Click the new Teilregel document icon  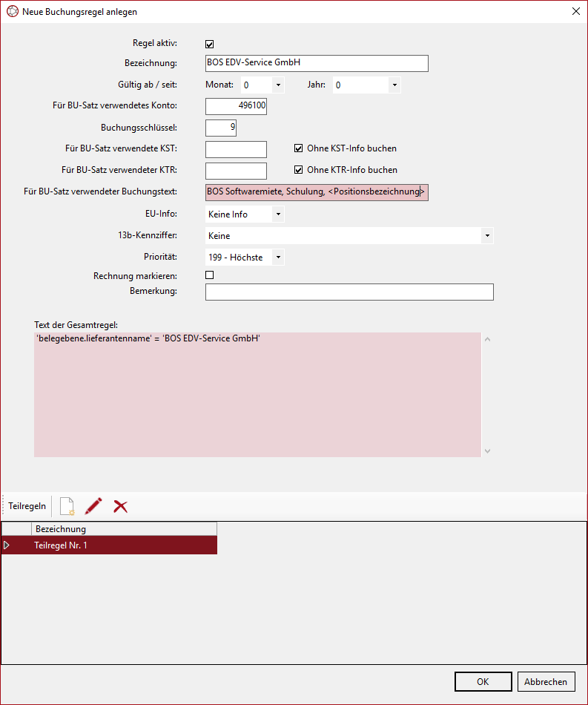pyautogui.click(x=67, y=506)
